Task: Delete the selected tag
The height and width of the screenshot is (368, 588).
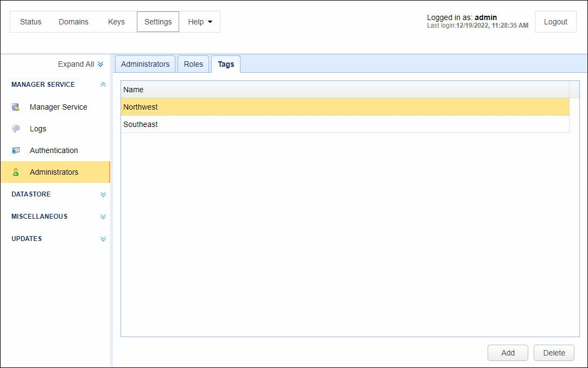Action: [554, 353]
